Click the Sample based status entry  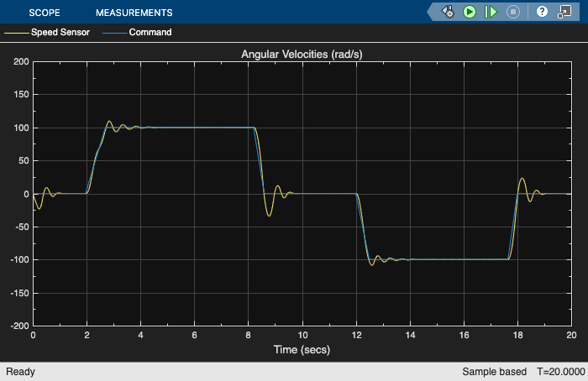tap(494, 372)
